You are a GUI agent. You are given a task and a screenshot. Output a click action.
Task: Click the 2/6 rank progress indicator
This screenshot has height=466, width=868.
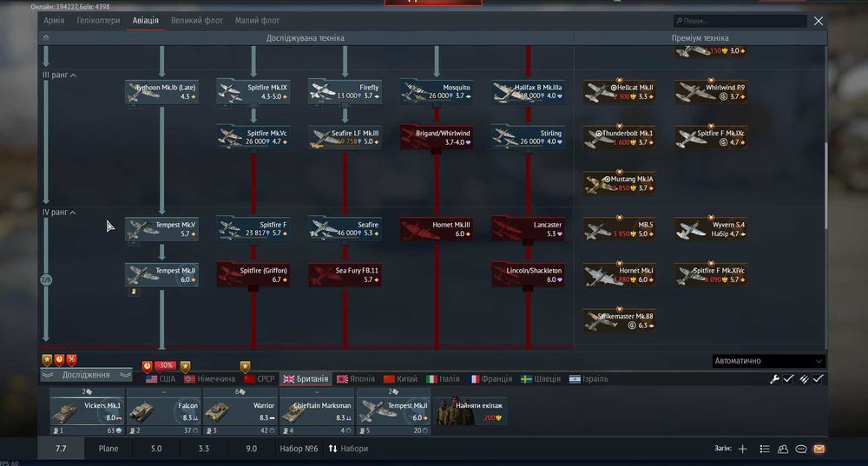46,280
